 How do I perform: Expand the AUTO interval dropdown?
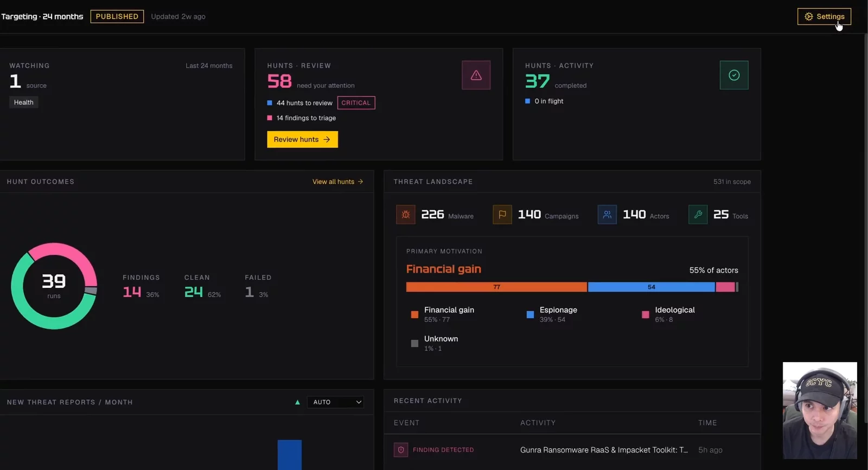335,402
